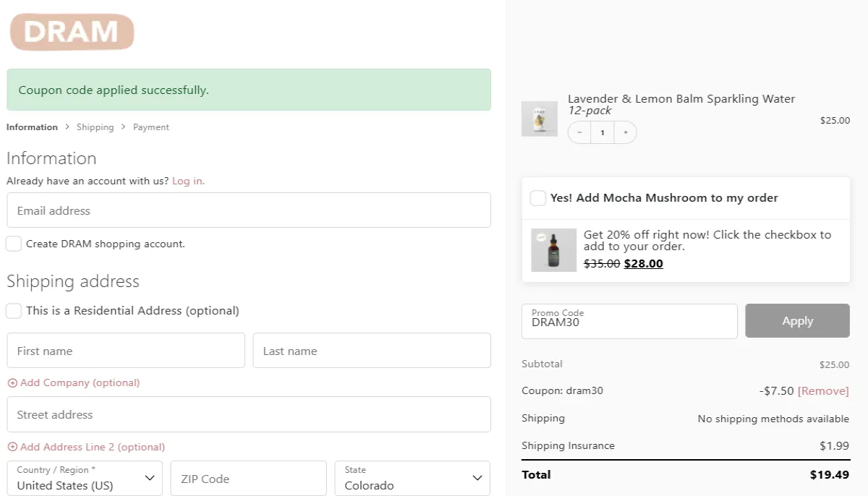Open the Country / Region dropdown
The width and height of the screenshot is (868, 496).
click(85, 479)
